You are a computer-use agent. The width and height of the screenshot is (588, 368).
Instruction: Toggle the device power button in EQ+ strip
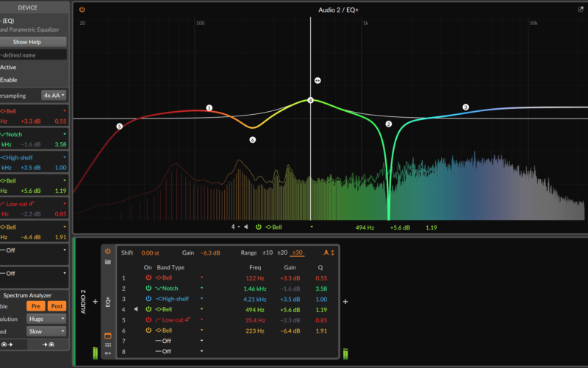108,251
